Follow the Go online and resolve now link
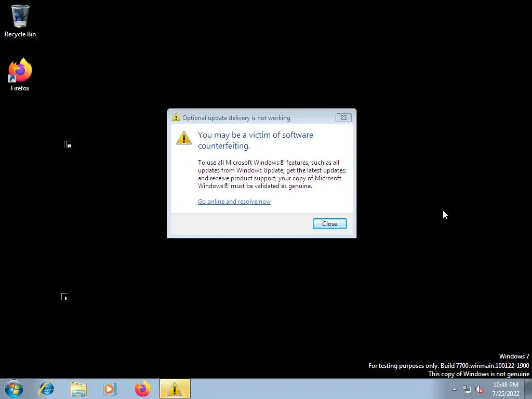Image resolution: width=532 pixels, height=399 pixels. coord(234,202)
